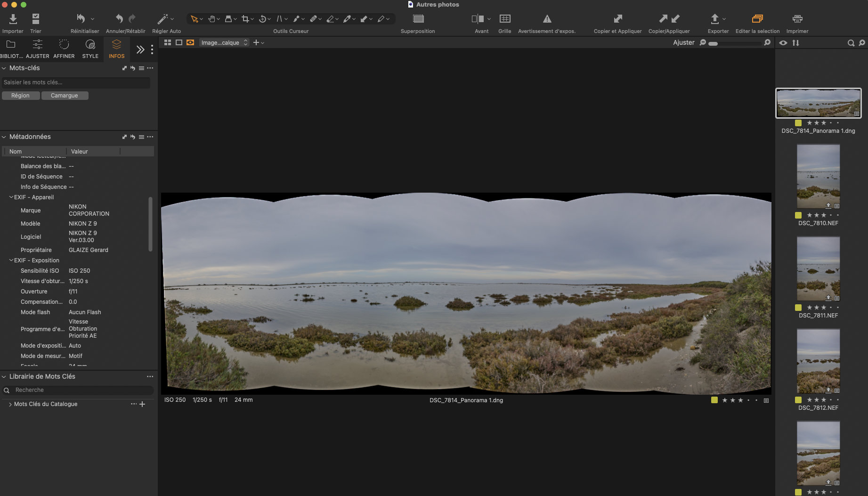Toggle Avertissement d'expos. warning
Viewport: 868px width, 496px height.
pos(547,19)
